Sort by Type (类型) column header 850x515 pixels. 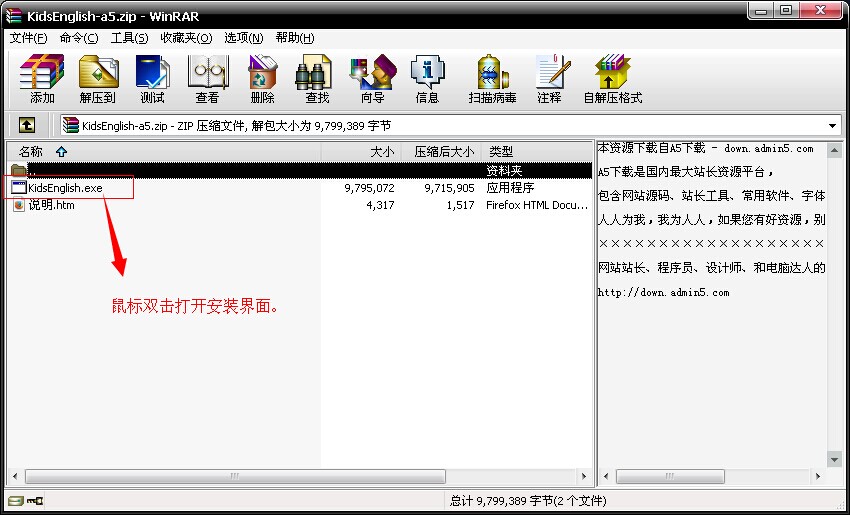point(537,151)
